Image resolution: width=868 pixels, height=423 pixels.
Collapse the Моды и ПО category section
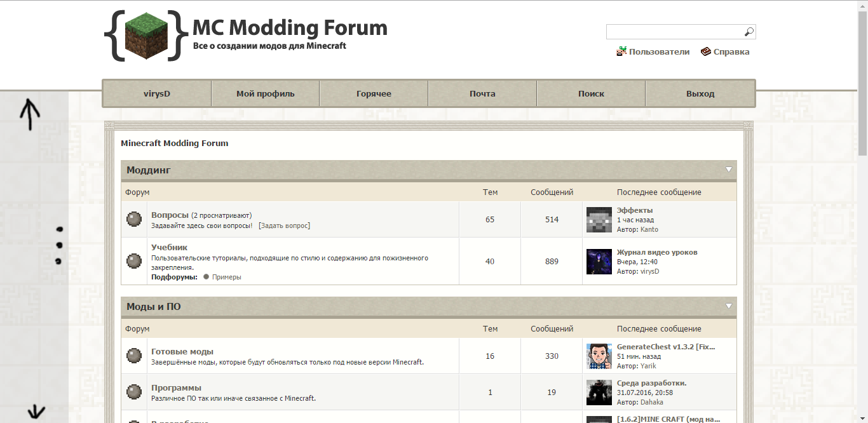[x=729, y=306]
